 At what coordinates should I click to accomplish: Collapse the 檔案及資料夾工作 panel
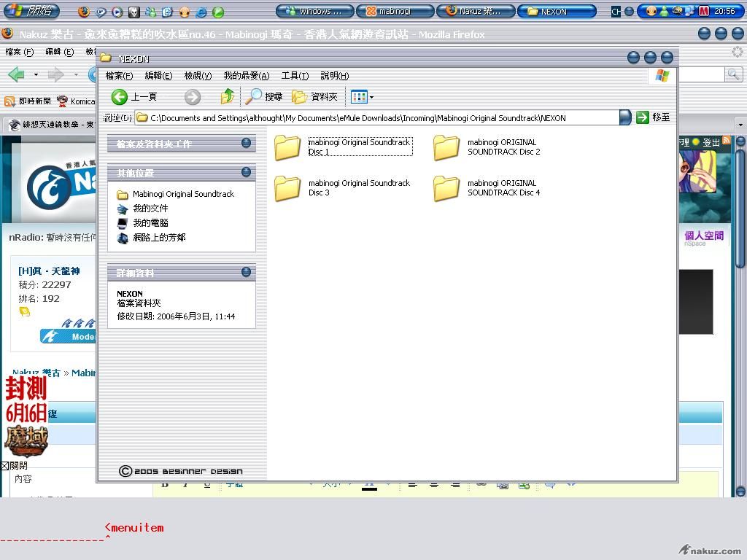246,143
